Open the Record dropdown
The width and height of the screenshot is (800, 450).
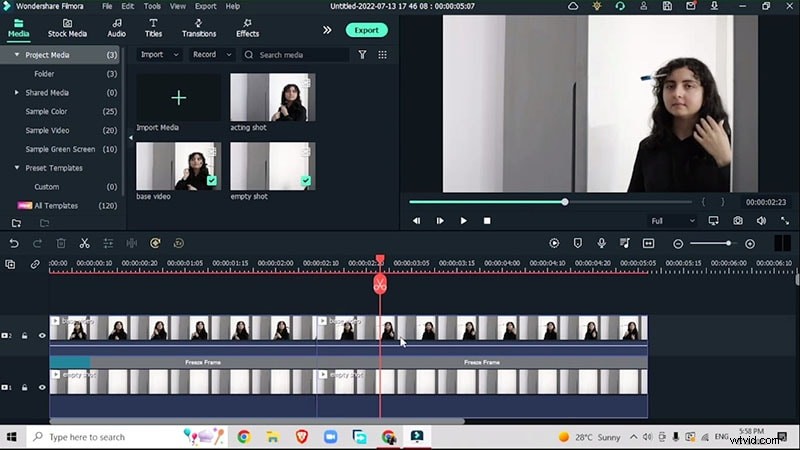coord(212,55)
